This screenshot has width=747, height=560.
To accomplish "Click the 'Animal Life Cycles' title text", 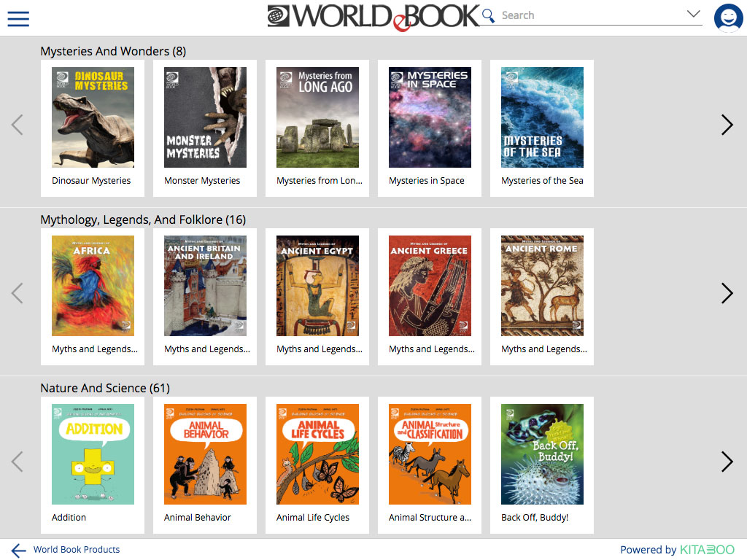I will [x=312, y=517].
